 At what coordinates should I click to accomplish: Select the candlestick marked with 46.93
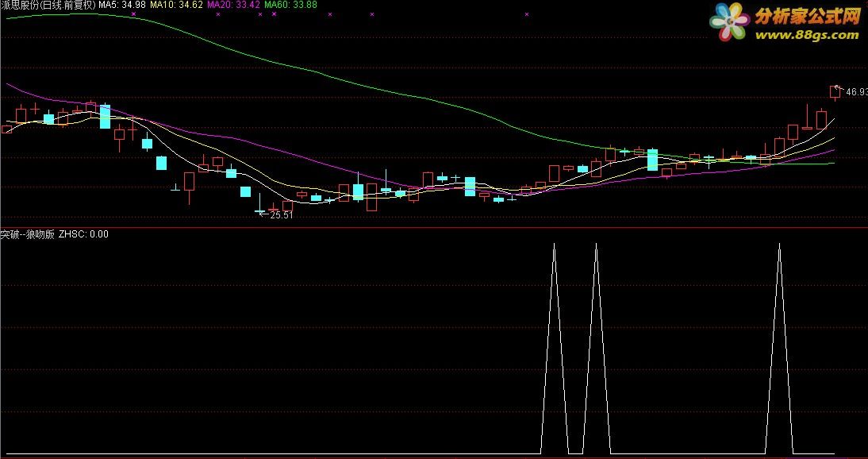835,93
